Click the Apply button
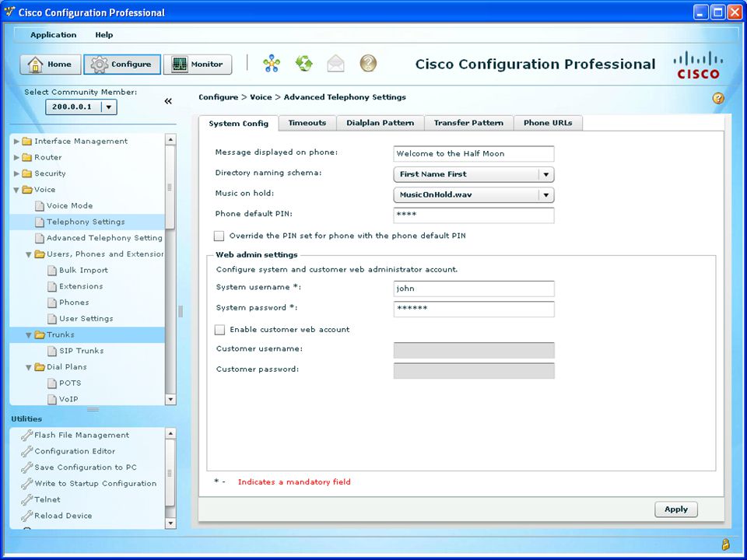Viewport: 747px width, 560px height. click(x=676, y=509)
